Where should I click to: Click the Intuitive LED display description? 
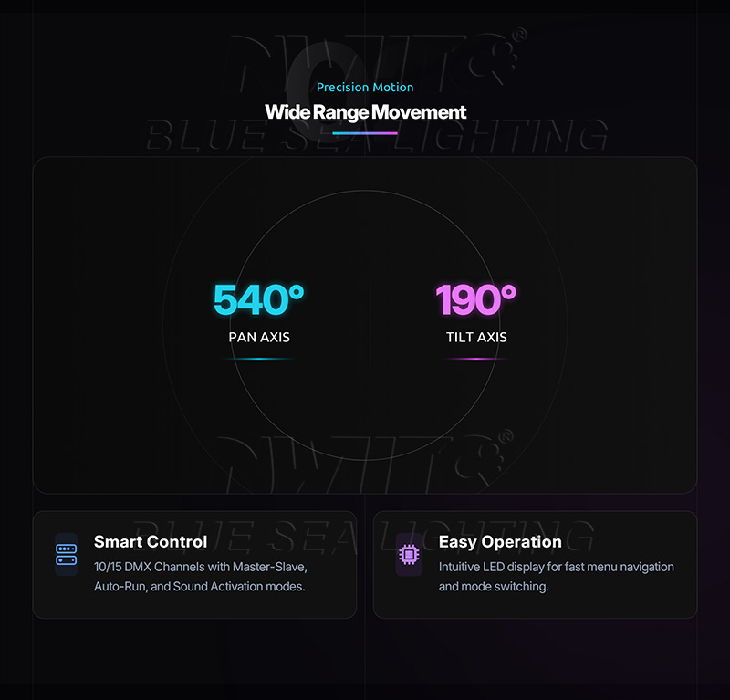point(556,577)
